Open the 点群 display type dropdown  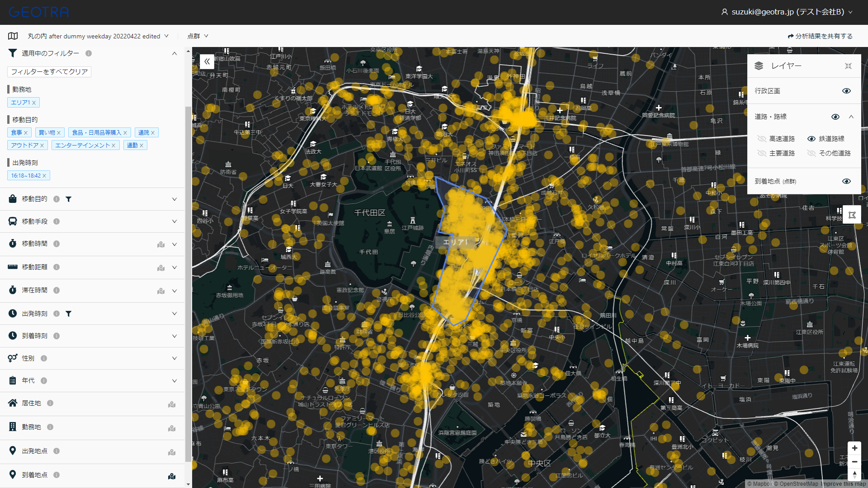tap(198, 36)
